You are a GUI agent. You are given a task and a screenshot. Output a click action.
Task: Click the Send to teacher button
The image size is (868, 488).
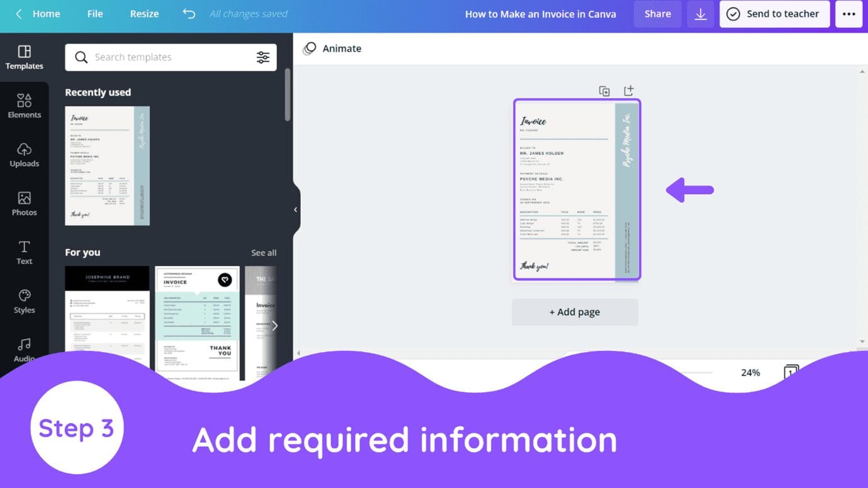775,14
